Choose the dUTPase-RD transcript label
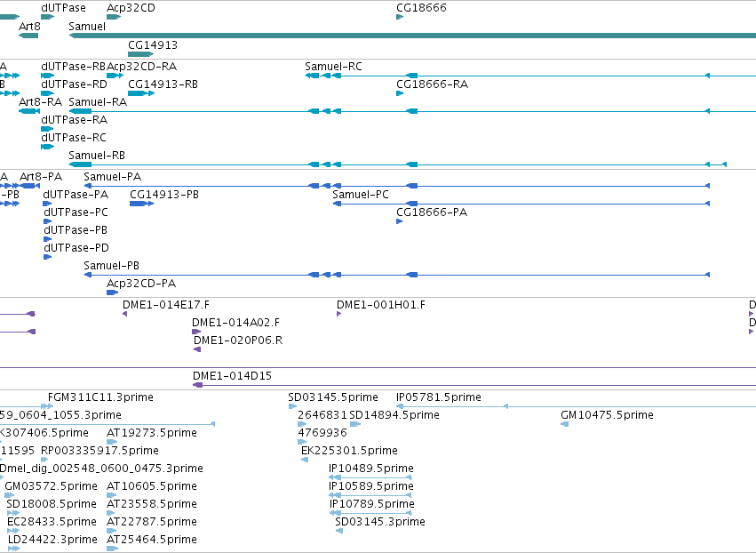Screen dimensions: 756x553 point(74,84)
